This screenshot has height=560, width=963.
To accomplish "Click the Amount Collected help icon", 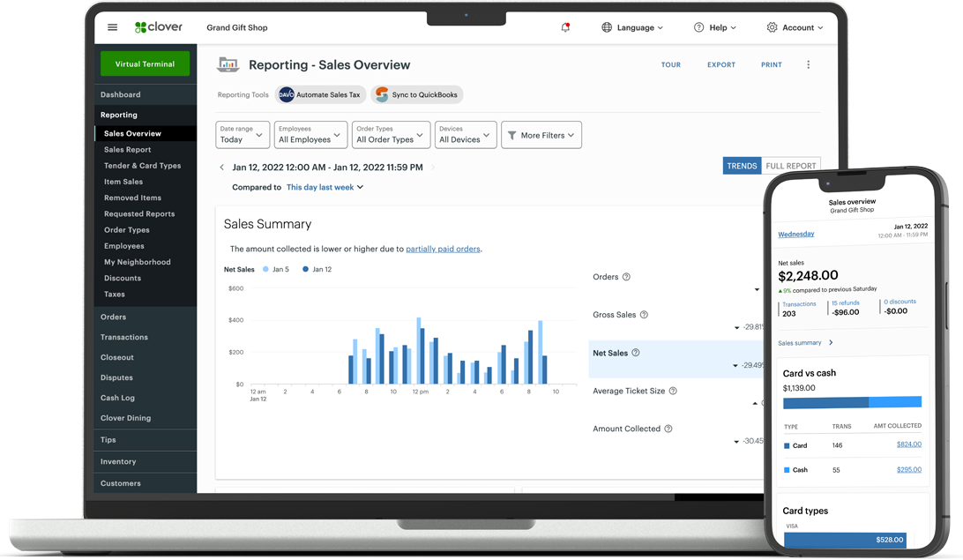I will 668,429.
